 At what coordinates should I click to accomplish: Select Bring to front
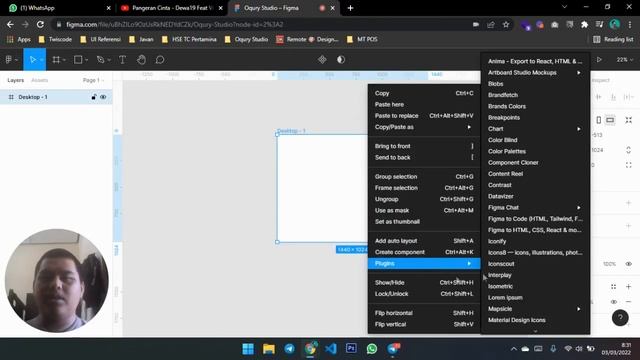tap(423, 146)
